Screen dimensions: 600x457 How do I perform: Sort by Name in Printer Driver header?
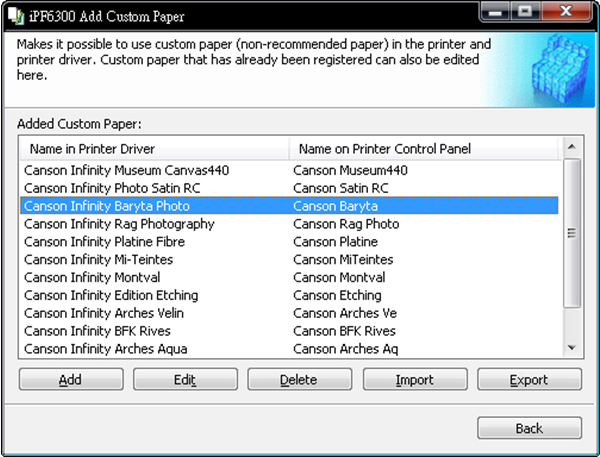coord(155,149)
